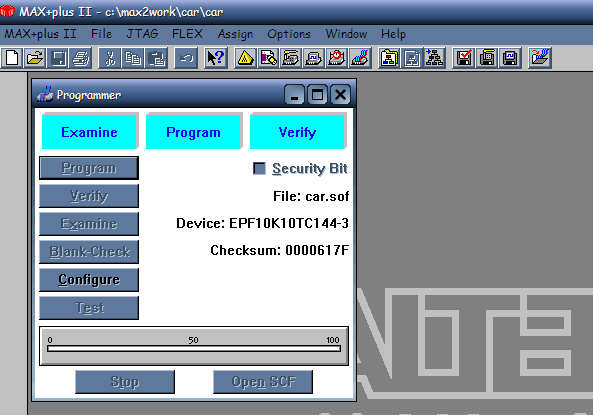Image resolution: width=593 pixels, height=415 pixels.
Task: Maximize the Programmer window
Action: [x=318, y=95]
